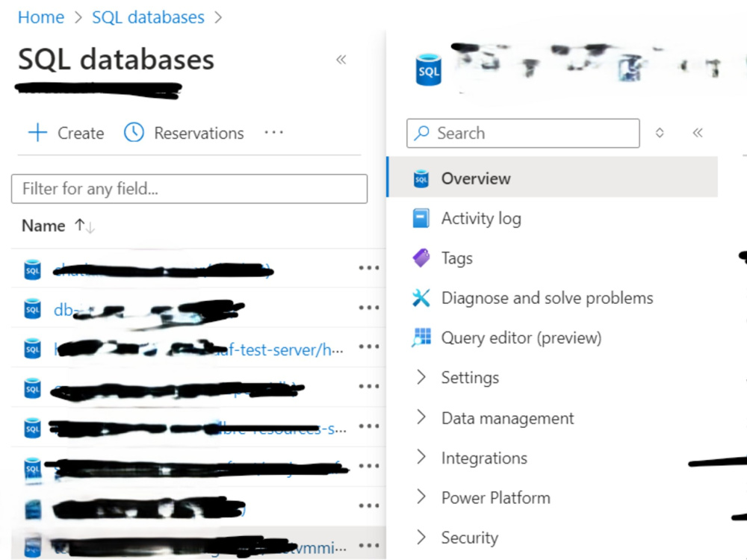Click the Security label

470,538
